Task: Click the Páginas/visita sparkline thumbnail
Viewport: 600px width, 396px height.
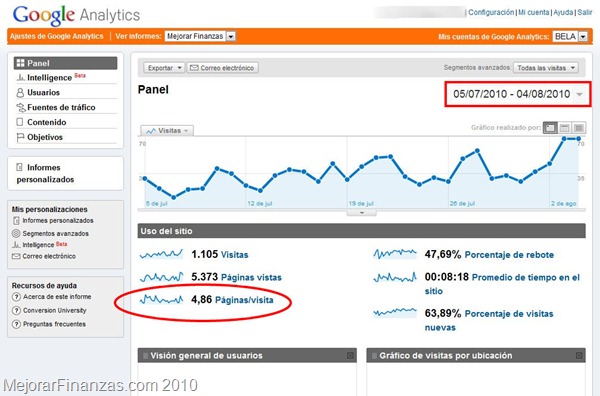Action: pyautogui.click(x=161, y=299)
